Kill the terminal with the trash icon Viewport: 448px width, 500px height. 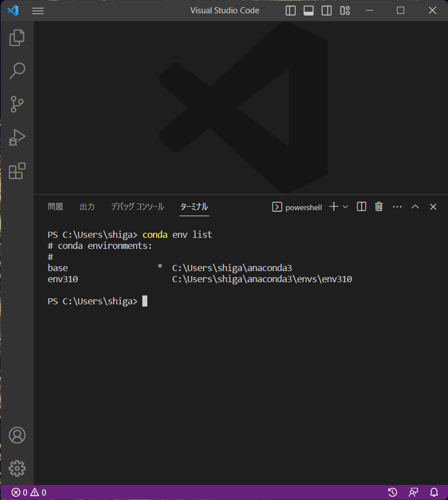[x=379, y=207]
